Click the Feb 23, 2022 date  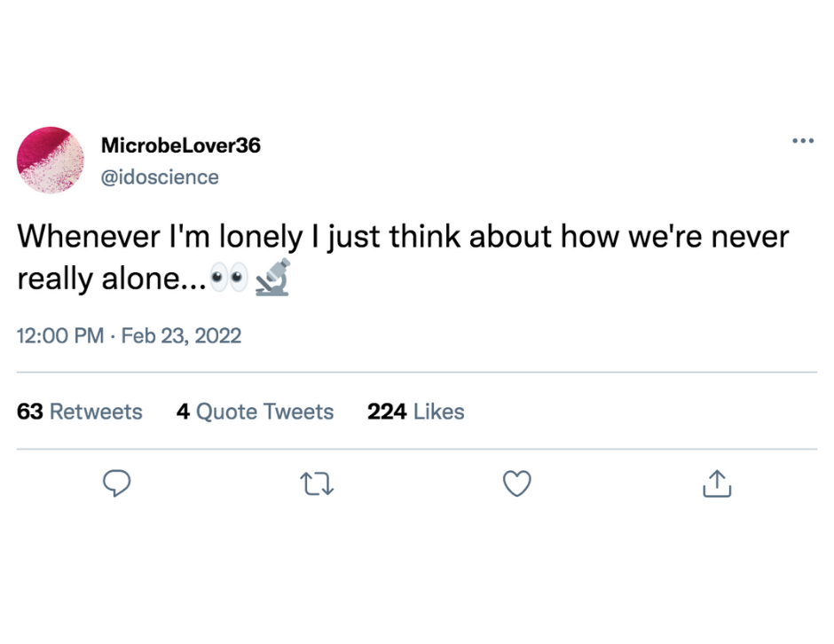[181, 336]
